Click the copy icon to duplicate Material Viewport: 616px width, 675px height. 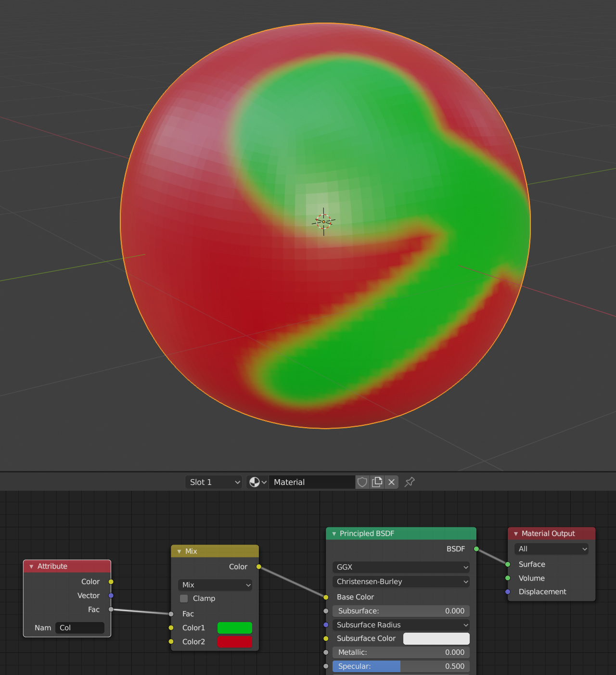tap(377, 482)
